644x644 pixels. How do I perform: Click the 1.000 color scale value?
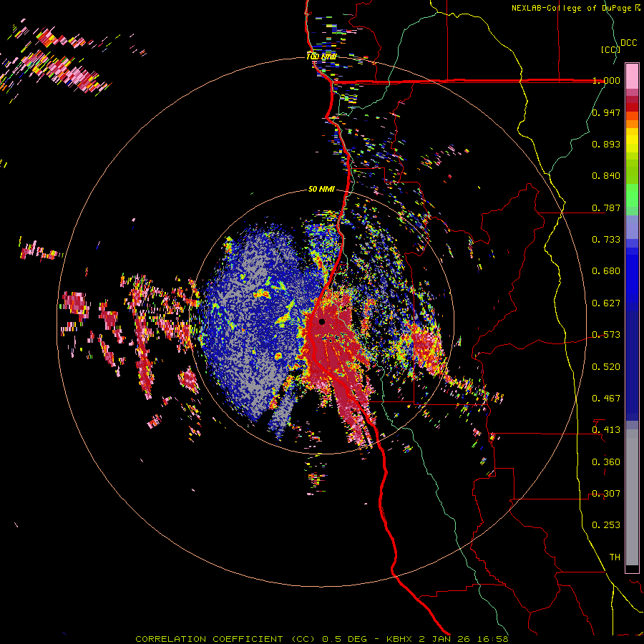point(606,80)
